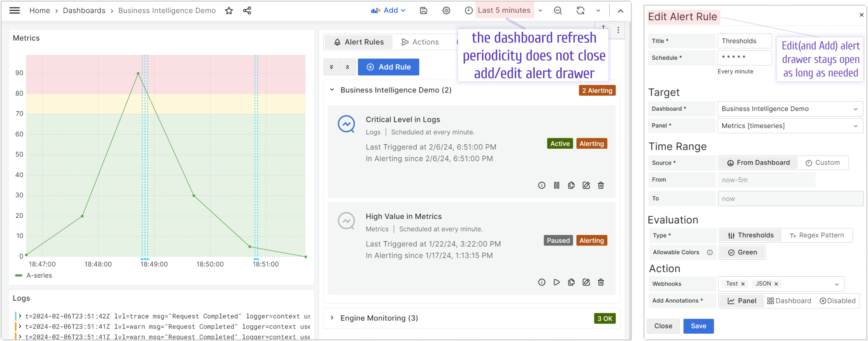The width and height of the screenshot is (868, 341).
Task: Collapse the Business Intelligence Demo group
Action: point(332,90)
